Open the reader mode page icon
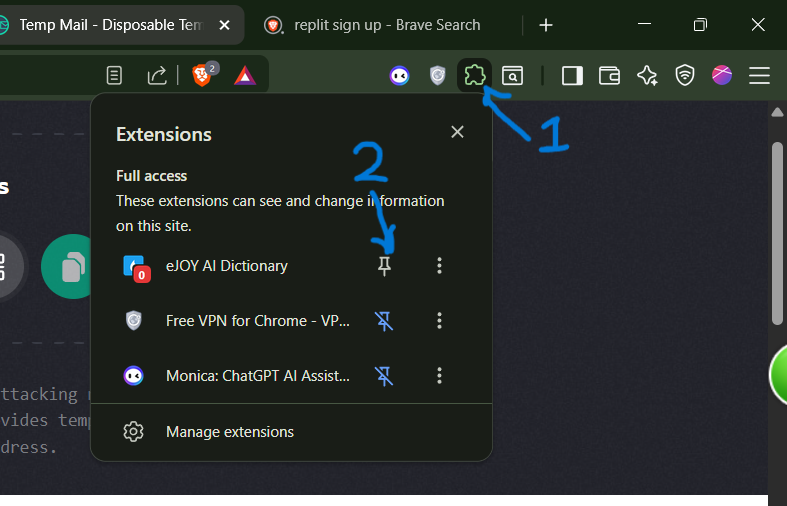Image resolution: width=787 pixels, height=506 pixels. tap(114, 76)
